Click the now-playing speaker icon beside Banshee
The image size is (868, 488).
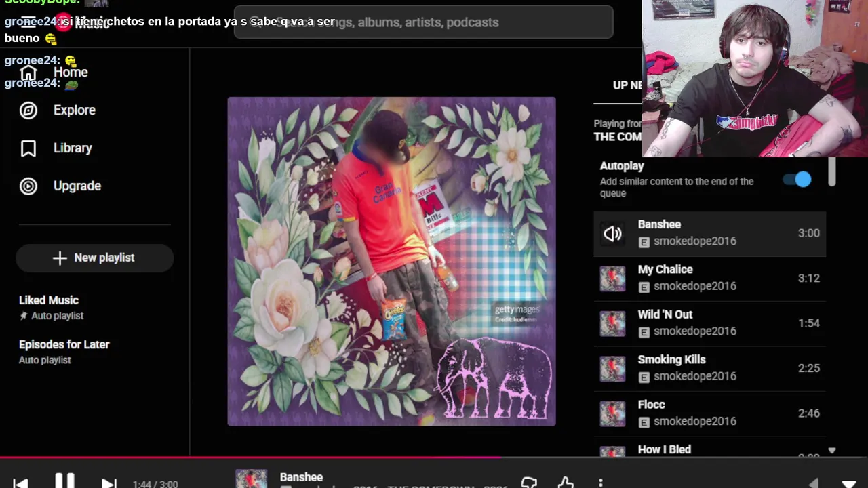tap(612, 234)
